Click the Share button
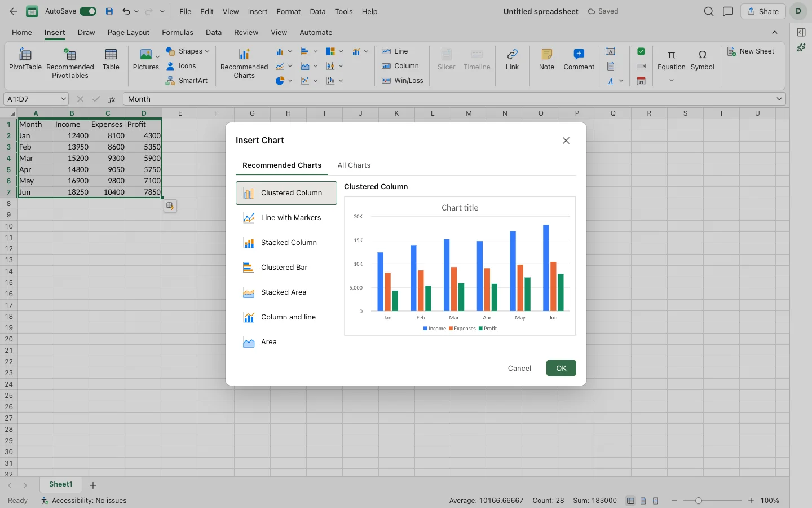 (x=763, y=11)
